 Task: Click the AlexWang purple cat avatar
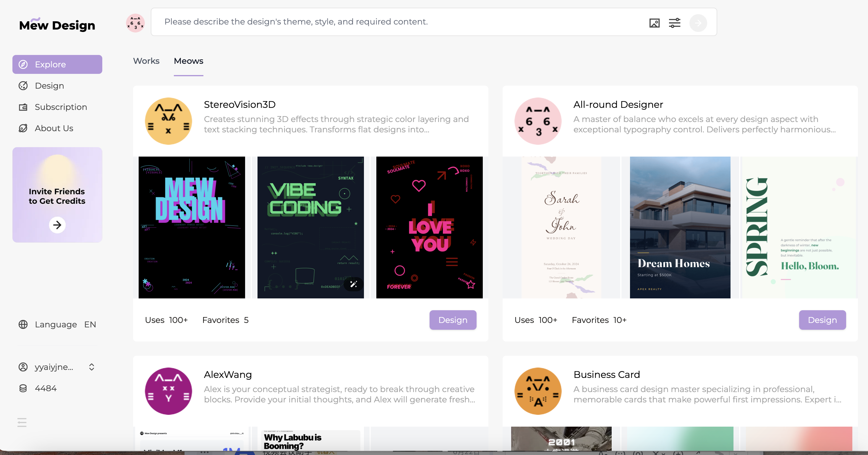169,391
